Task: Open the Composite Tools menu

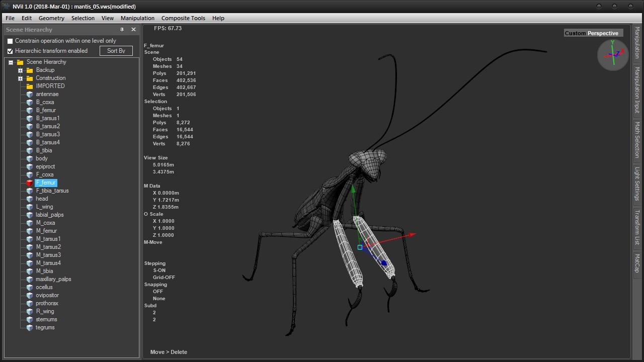Action: [183, 18]
